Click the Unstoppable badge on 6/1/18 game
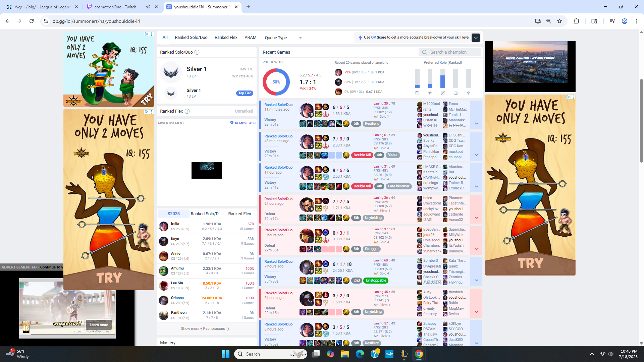The width and height of the screenshot is (644, 362). click(376, 281)
